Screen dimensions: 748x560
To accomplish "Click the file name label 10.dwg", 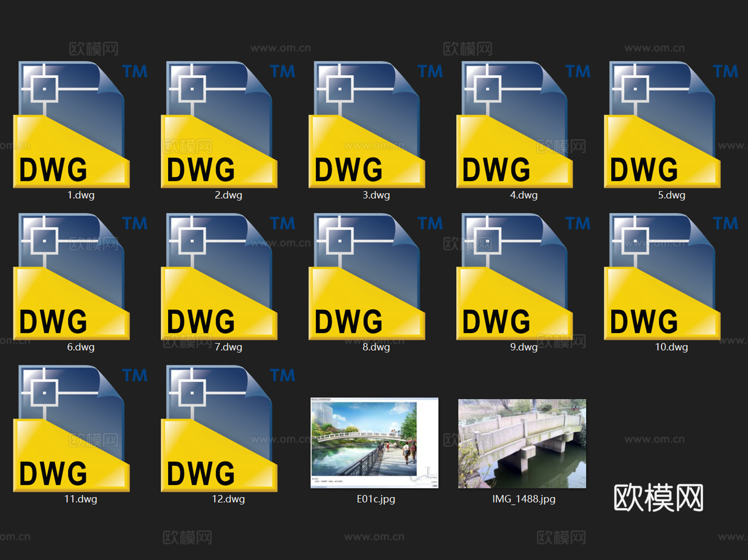I will click(672, 347).
